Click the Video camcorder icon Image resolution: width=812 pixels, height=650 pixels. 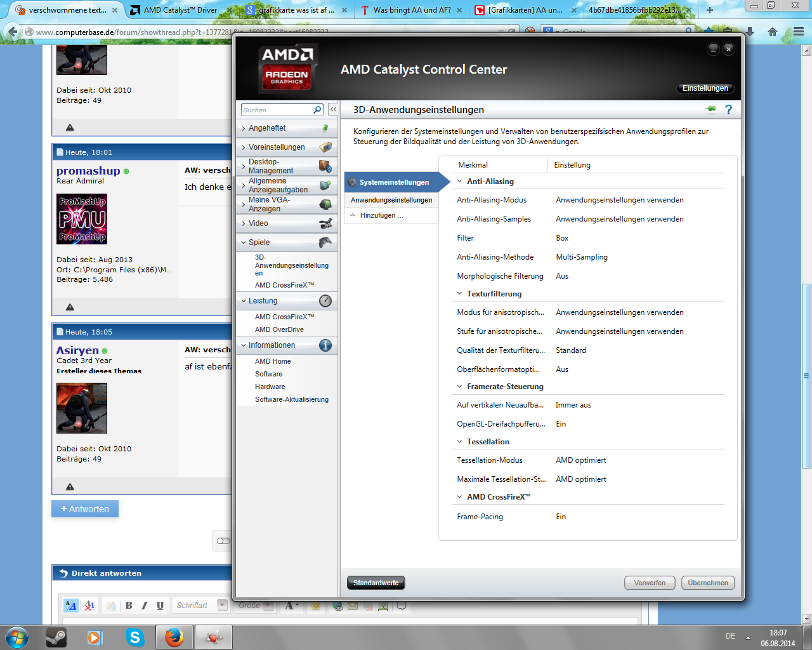(x=325, y=223)
